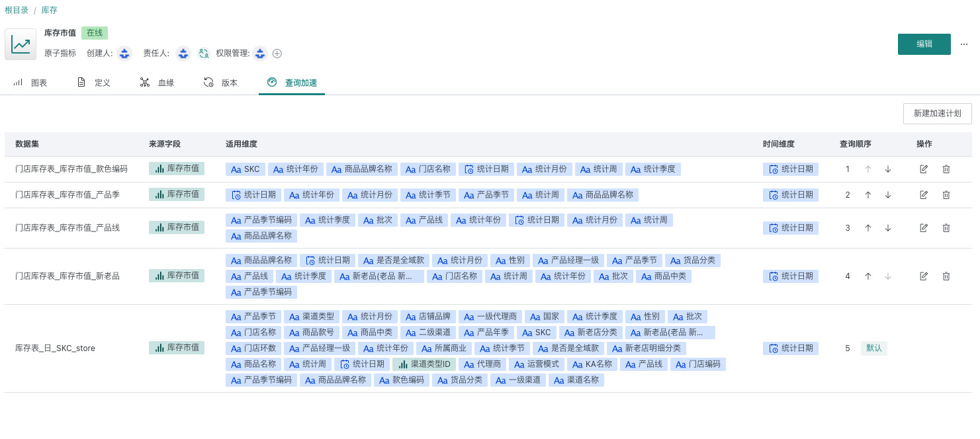980x439 pixels.
Task: Go to the 版本 tab
Action: (221, 83)
